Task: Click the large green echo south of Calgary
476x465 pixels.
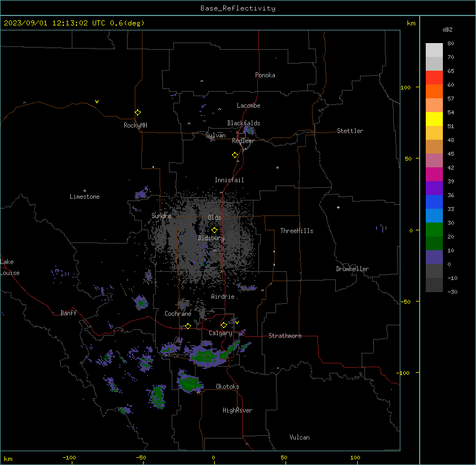Action: tap(209, 355)
